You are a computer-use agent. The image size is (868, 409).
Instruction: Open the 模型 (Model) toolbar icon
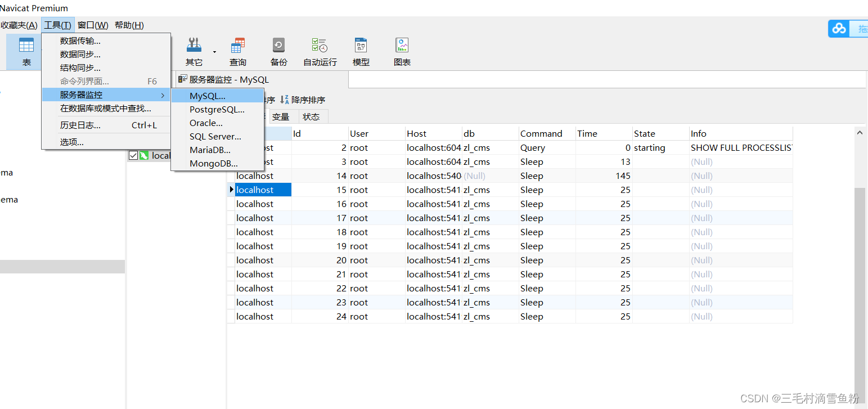361,52
